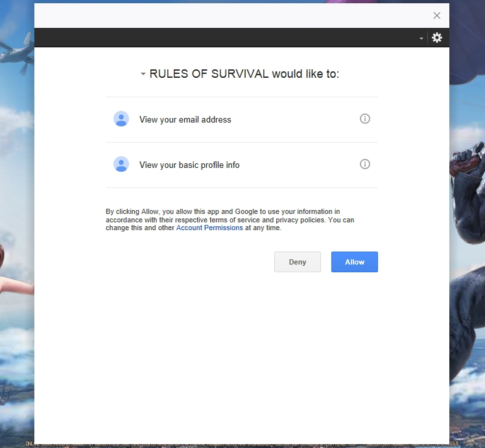Click the RULES OF SURVIVAL would like to heading
Screen dimensions: 485x448
(x=244, y=74)
